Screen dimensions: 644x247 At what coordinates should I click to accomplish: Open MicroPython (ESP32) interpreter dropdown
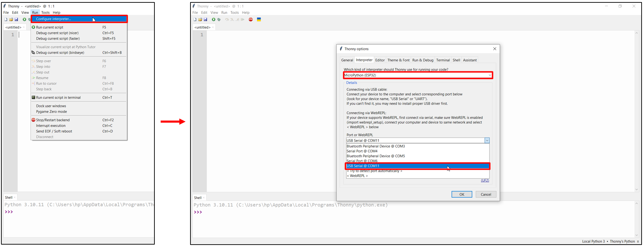point(418,75)
